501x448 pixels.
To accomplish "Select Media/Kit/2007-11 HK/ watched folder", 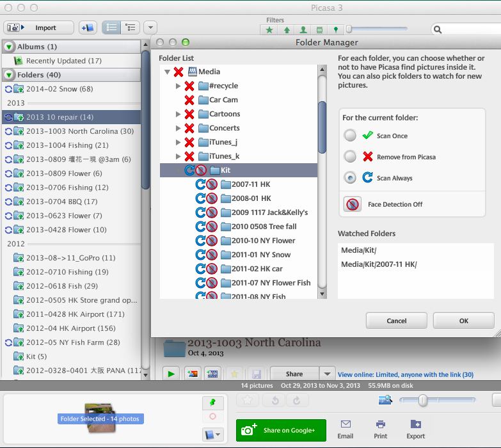I will click(x=379, y=264).
